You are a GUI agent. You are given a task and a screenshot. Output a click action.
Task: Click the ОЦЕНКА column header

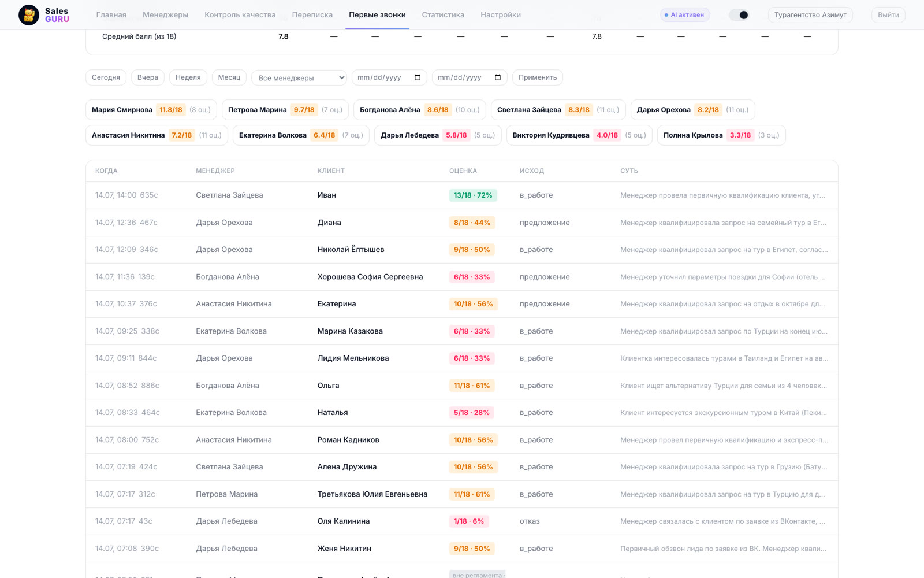463,171
